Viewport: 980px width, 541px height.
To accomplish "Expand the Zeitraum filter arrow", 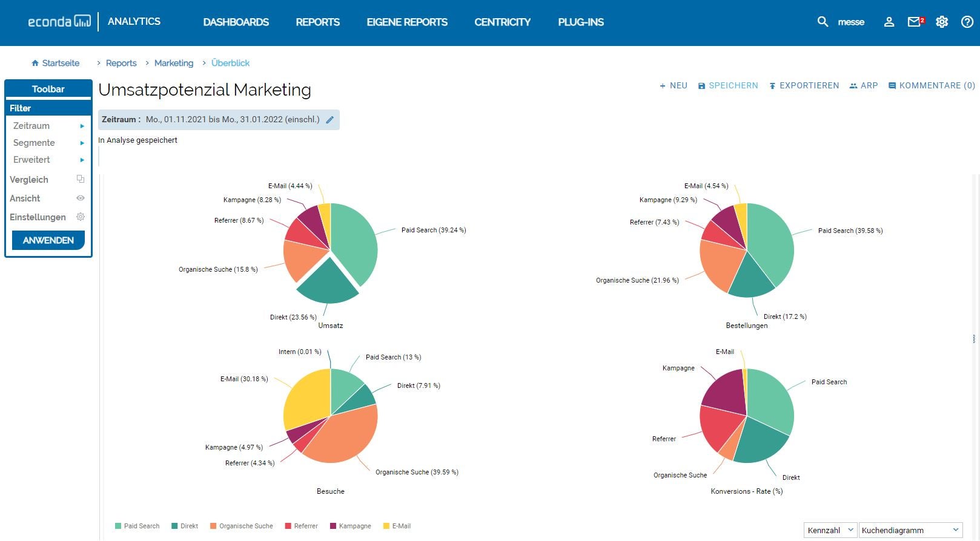I will [82, 126].
